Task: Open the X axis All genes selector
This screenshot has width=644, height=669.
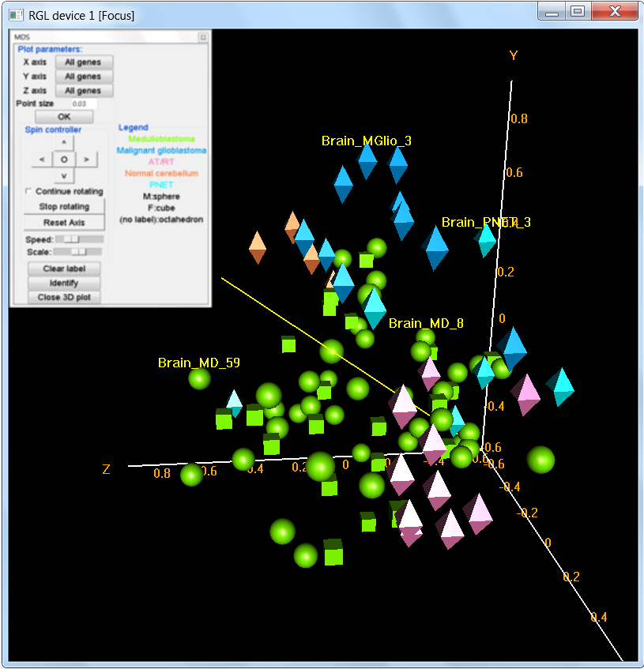Action: click(x=83, y=62)
